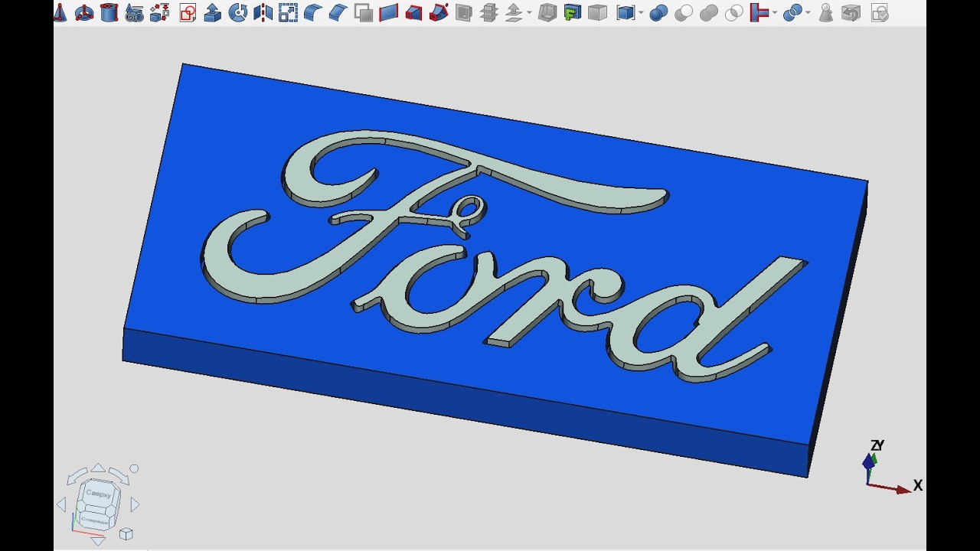Click the Split boolean fragments icon
Viewport: 980px width, 551px height.
point(793,13)
